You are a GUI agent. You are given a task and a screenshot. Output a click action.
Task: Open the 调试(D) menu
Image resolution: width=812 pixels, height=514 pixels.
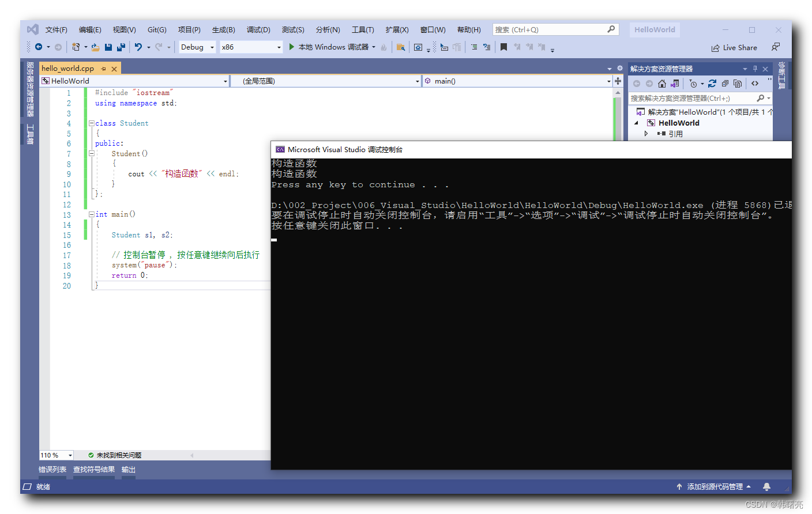[x=258, y=30]
